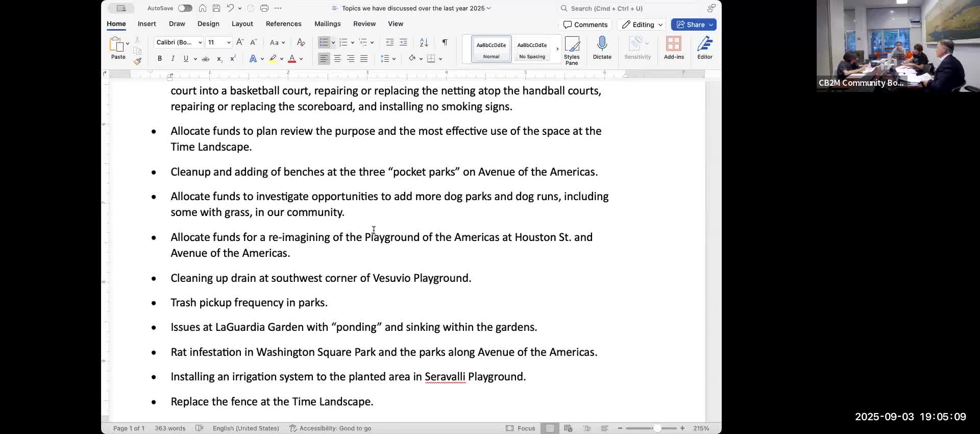The height and width of the screenshot is (434, 980).
Task: Apply the yellow text highlight color
Action: (273, 59)
